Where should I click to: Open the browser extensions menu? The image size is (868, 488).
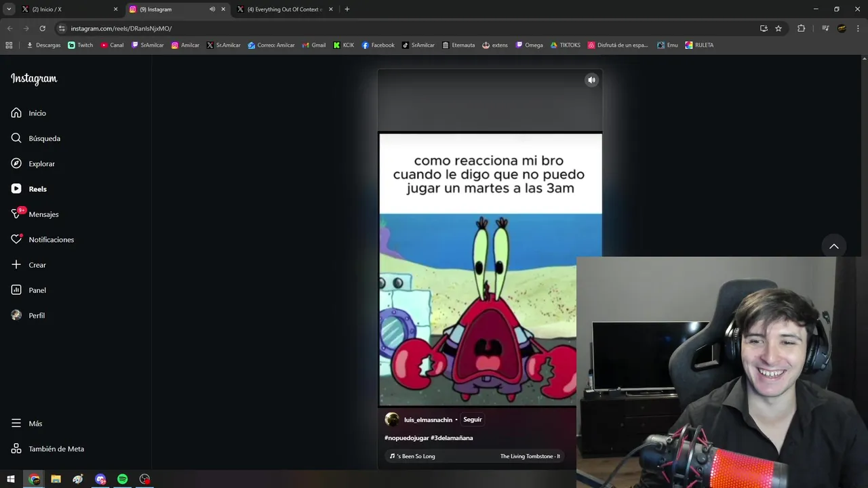point(802,28)
